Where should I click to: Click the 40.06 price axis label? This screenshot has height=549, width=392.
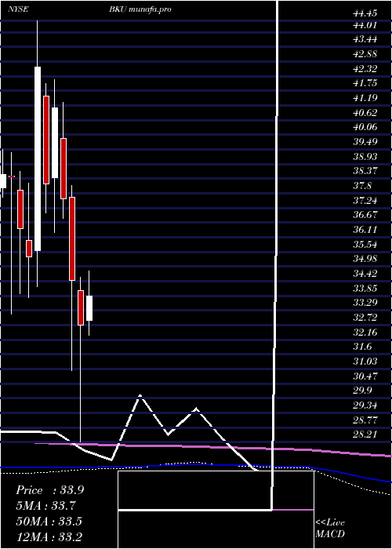[x=365, y=127]
